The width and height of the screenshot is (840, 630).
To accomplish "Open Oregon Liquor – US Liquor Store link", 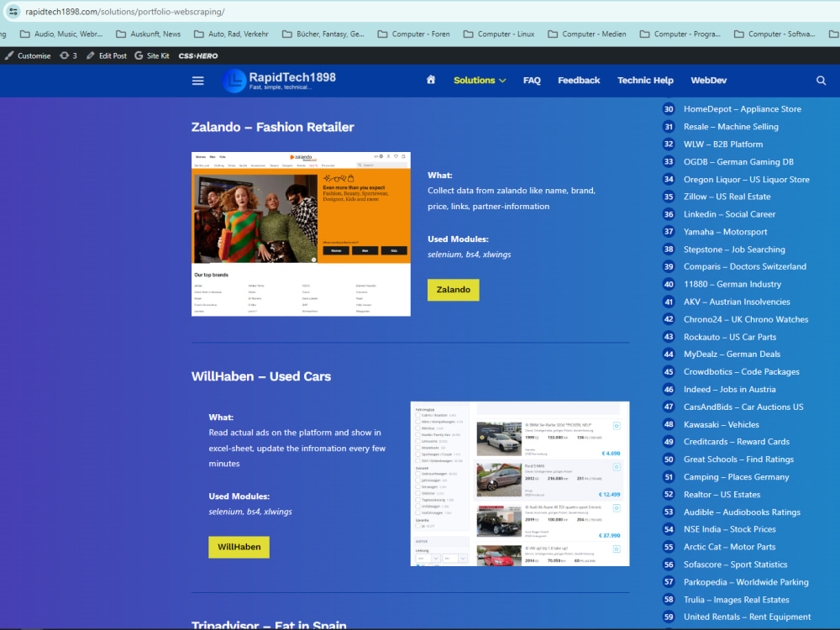I will pyautogui.click(x=746, y=180).
